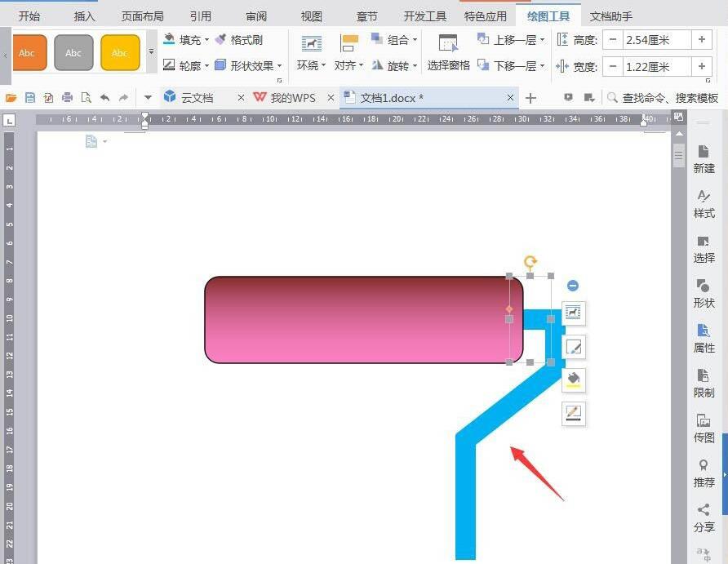Open the 选择窗格 selection pane
This screenshot has width=728, height=564.
(448, 53)
